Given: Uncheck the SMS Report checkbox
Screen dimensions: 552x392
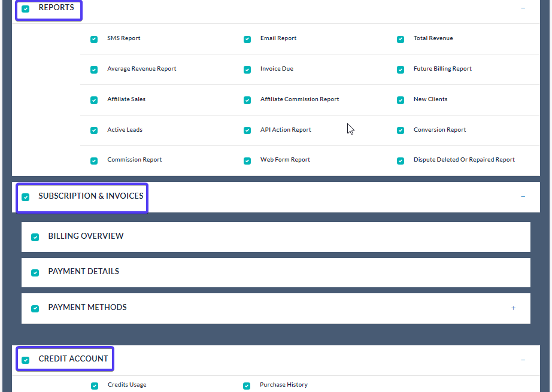Looking at the screenshot, I should (x=94, y=39).
